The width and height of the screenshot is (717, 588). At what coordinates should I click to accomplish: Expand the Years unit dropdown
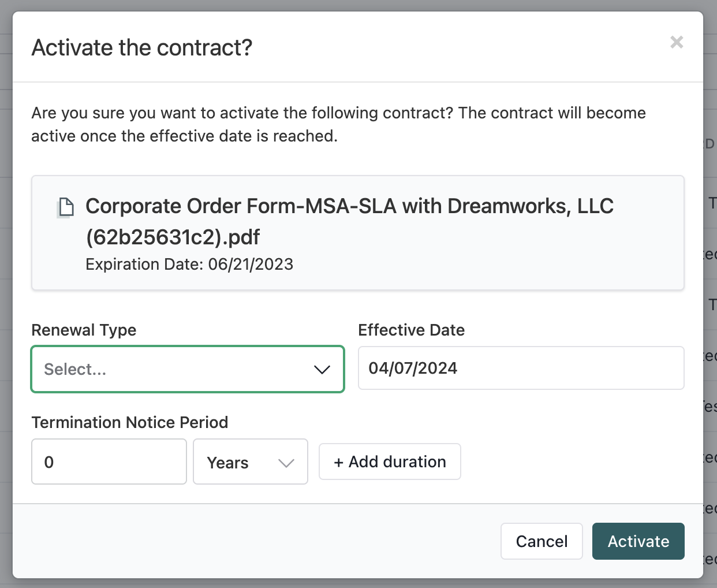tap(251, 462)
